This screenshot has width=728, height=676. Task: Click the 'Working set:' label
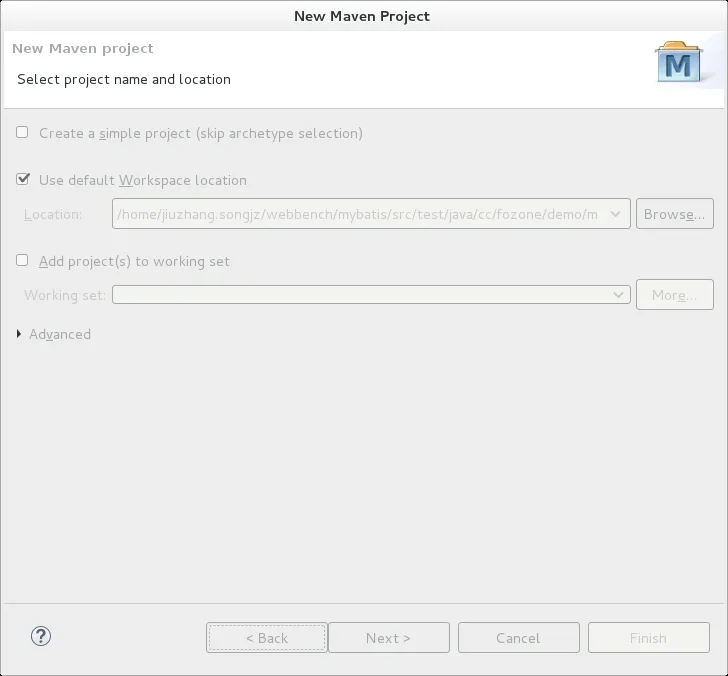tap(65, 295)
